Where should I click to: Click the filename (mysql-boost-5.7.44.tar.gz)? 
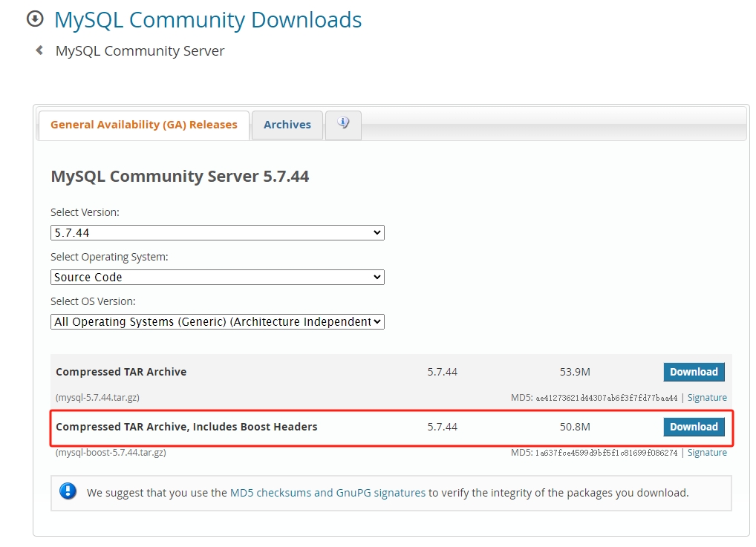pos(111,453)
